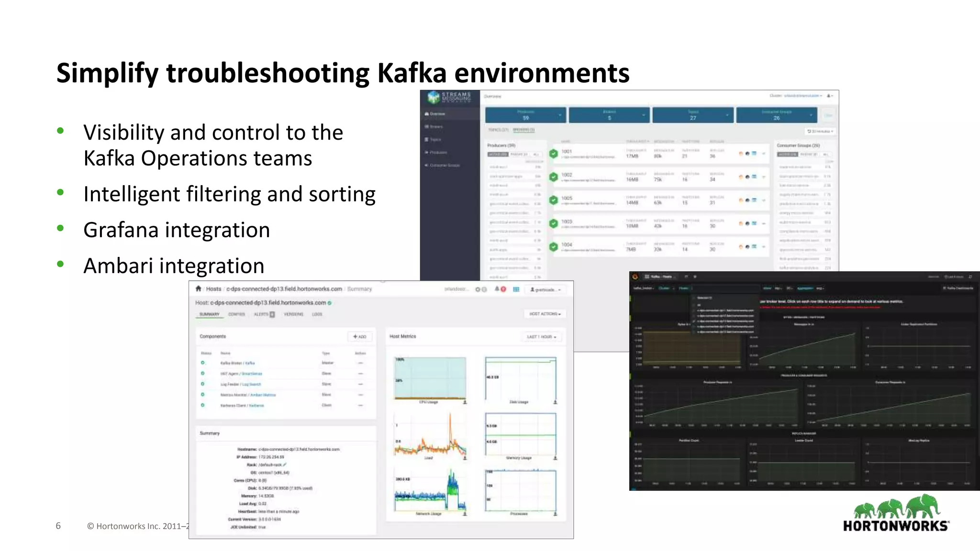The width and height of the screenshot is (980, 551).
Task: Click the Streams Messaging Manager logo
Action: (449, 98)
